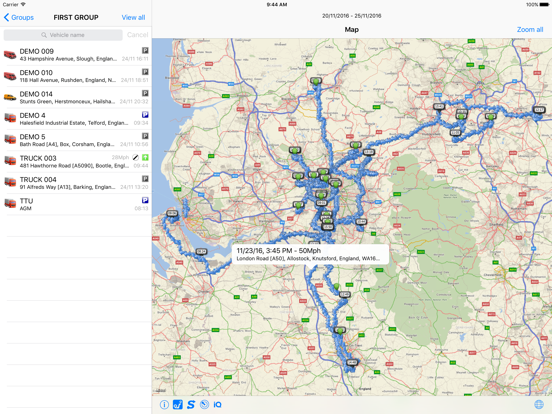The width and height of the screenshot is (552, 414).
Task: Tap address Stunts Green, Herstmonceux
Action: pos(67,102)
